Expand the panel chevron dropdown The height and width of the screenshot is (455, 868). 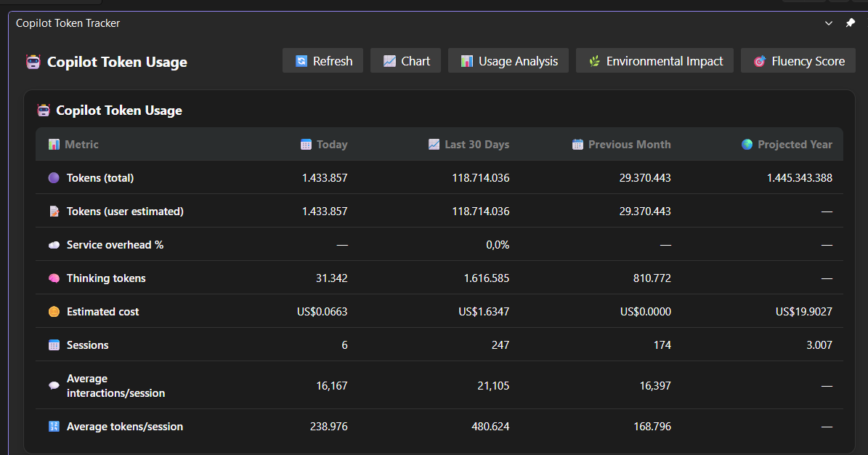click(x=829, y=23)
